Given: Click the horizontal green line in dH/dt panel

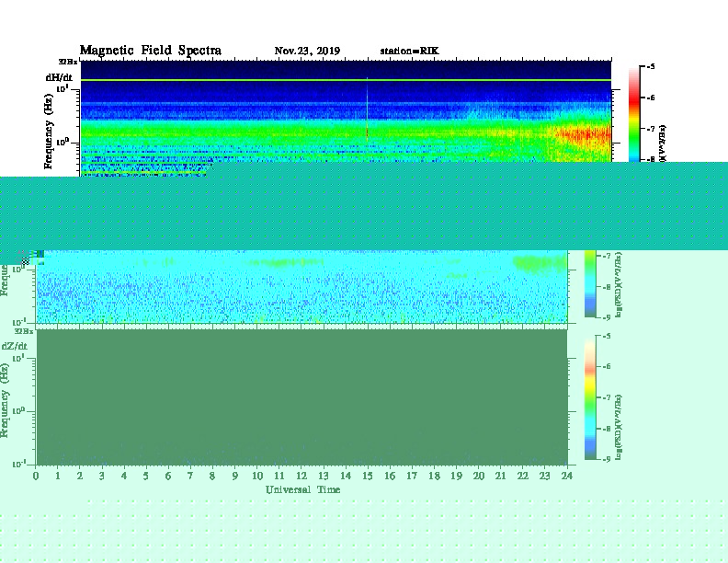Looking at the screenshot, I should (346, 80).
